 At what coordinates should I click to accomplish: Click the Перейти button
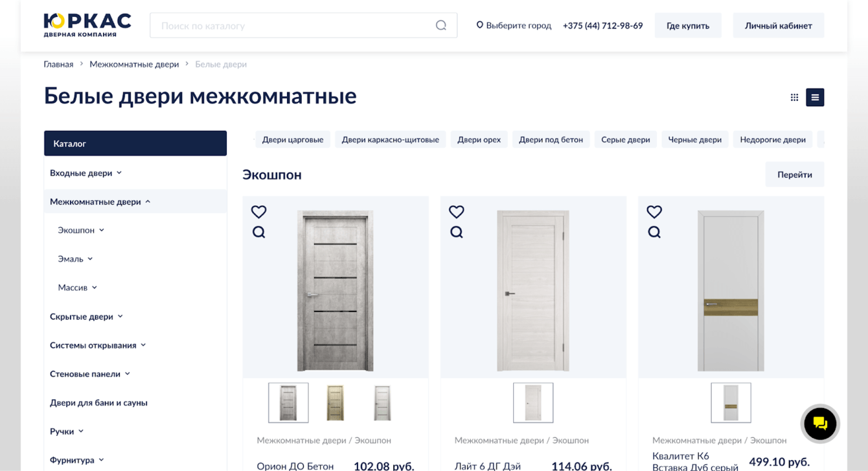(x=795, y=174)
